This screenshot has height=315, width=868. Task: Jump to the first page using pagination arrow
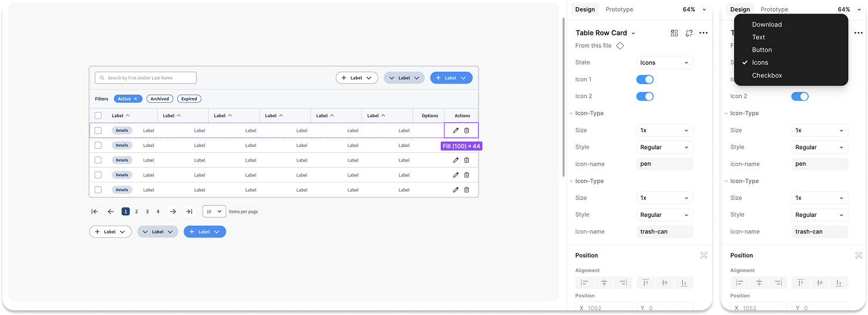tap(95, 212)
